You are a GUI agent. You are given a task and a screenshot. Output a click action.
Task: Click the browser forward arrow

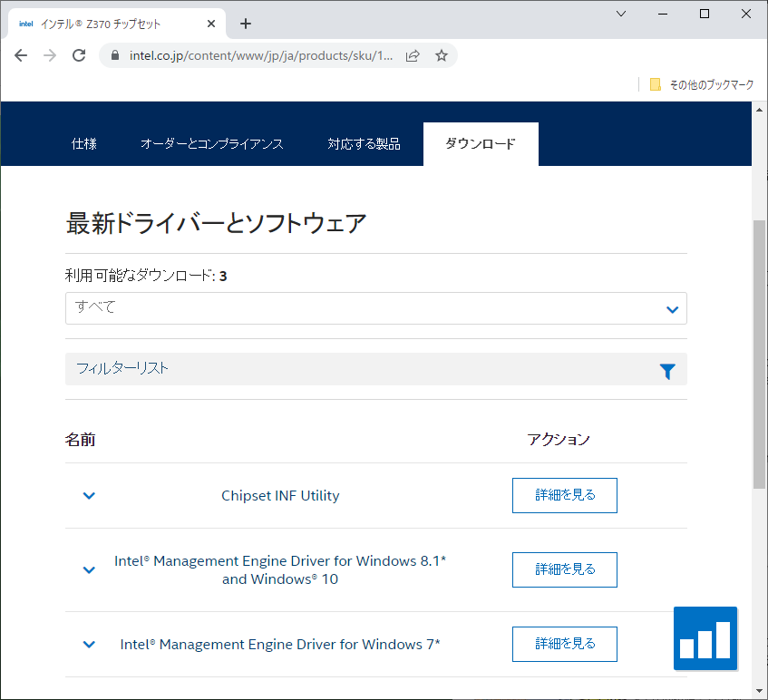pyautogui.click(x=50, y=55)
